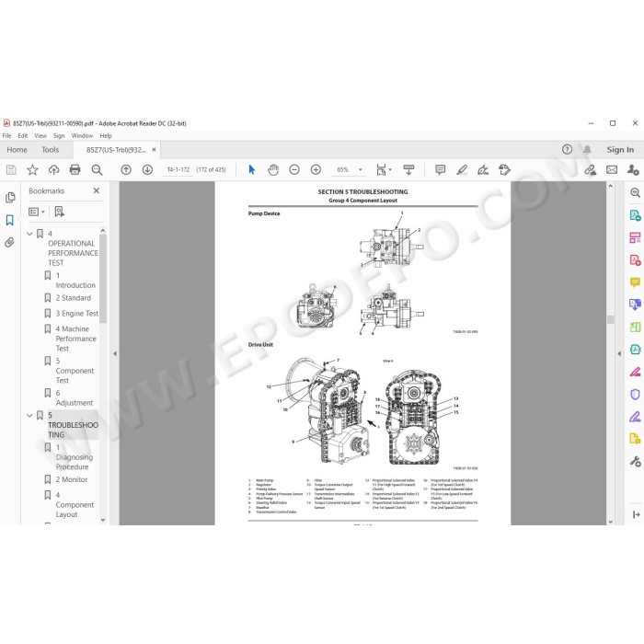Collapse the 5 TROUBLESHOOTING bookmark
Screen dimensions: 644x644
pos(29,415)
